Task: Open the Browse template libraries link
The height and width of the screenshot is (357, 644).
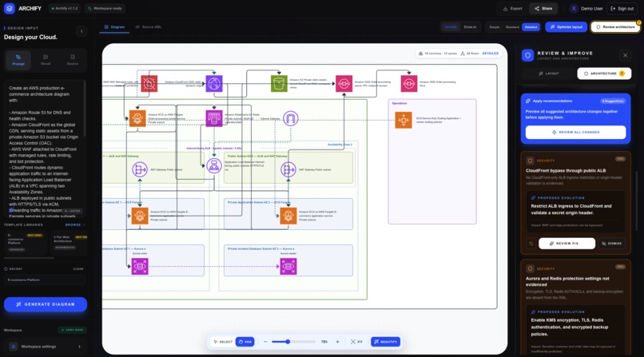Action: pos(75,225)
